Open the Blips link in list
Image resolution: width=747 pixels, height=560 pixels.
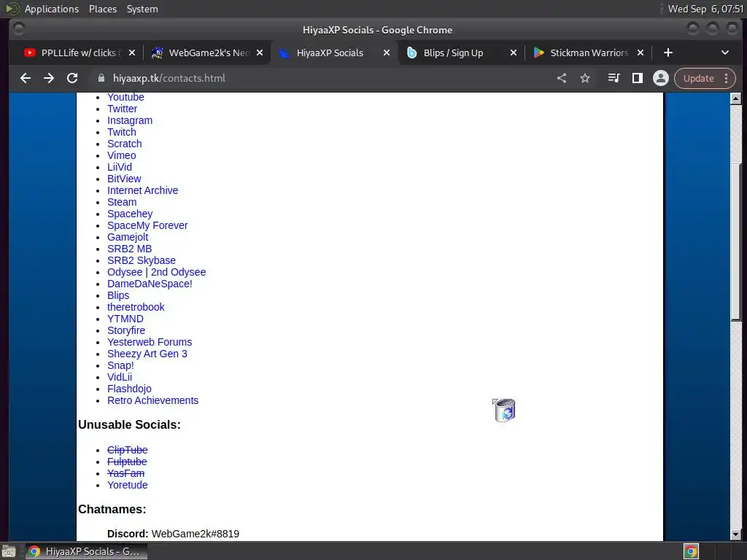(x=117, y=295)
